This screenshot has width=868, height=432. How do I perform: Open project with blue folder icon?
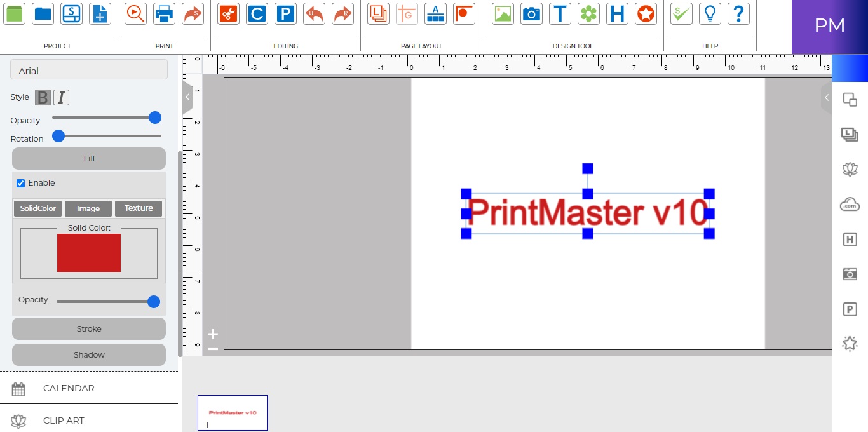click(x=43, y=13)
